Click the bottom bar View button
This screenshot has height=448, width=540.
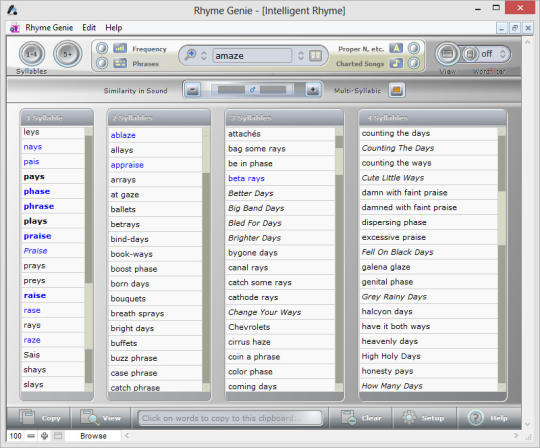(101, 418)
